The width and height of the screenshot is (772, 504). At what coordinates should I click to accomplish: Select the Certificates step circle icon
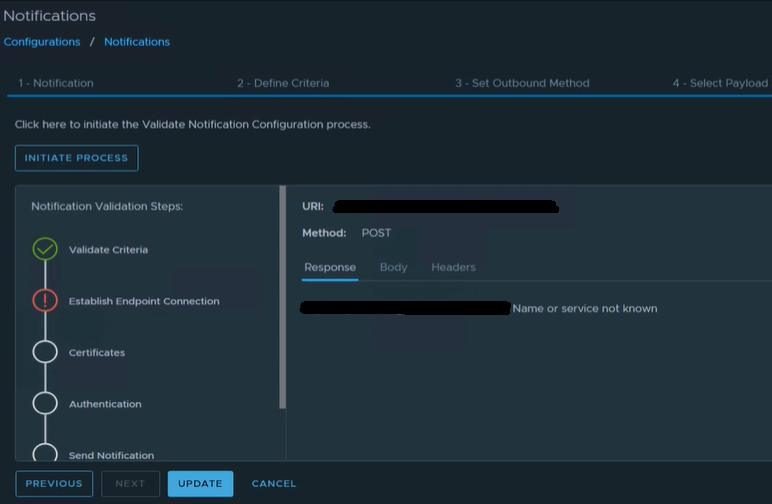point(45,352)
